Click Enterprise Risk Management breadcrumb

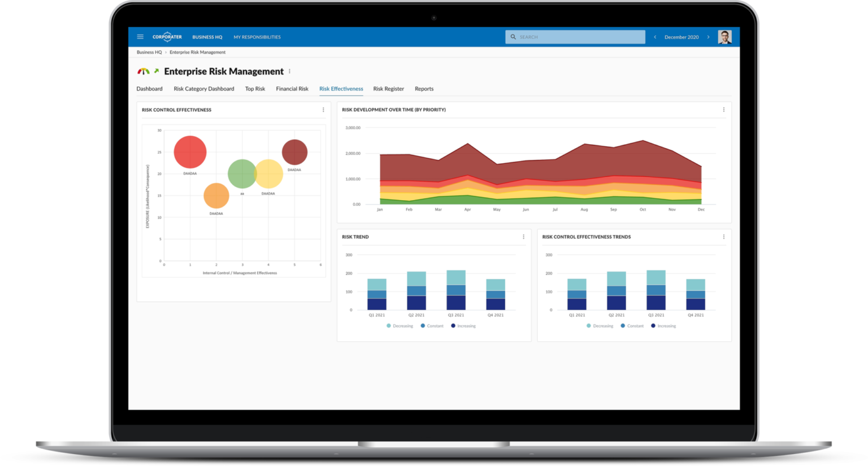pos(198,52)
